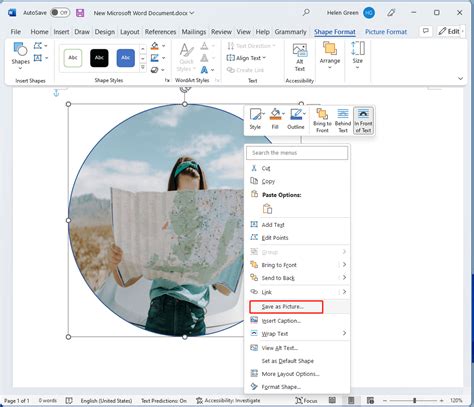
Task: Open the Arrange ribbon group
Action: pyautogui.click(x=330, y=56)
